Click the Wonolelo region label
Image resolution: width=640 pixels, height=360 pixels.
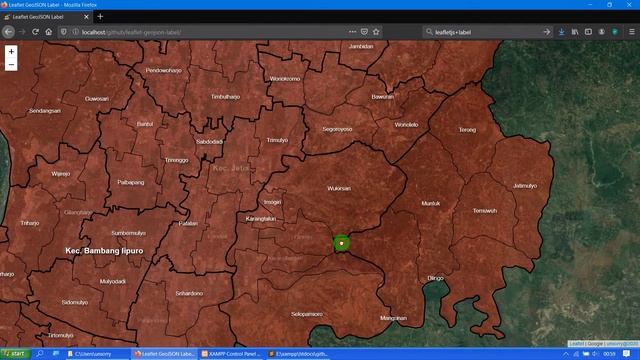[x=406, y=125]
